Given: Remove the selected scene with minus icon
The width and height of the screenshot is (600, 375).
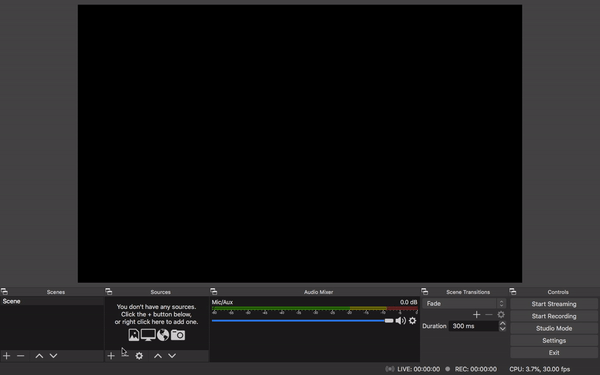Looking at the screenshot, I should (21, 356).
